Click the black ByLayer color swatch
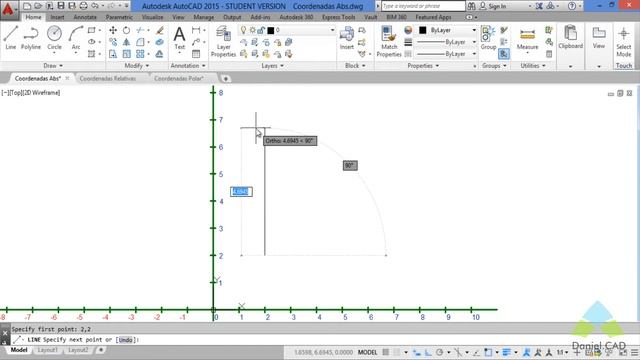640x360 pixels. click(x=422, y=30)
